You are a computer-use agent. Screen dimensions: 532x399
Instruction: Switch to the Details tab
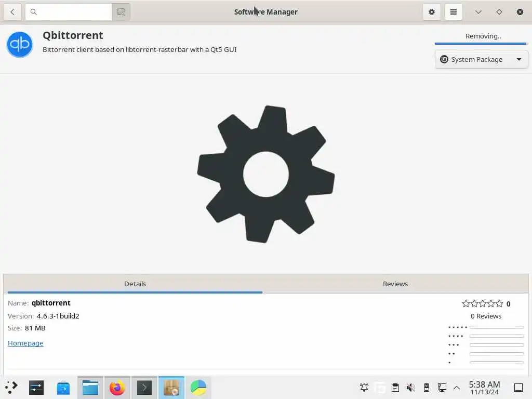coord(135,284)
